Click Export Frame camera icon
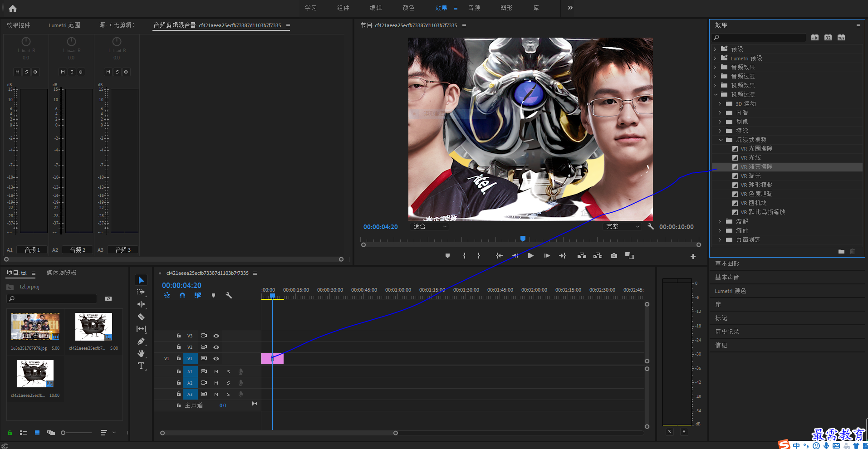The width and height of the screenshot is (868, 449). pos(614,256)
